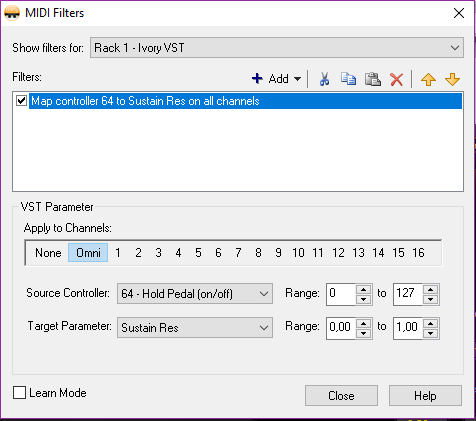
Task: Click the Cut filter scissors icon
Action: [x=324, y=79]
